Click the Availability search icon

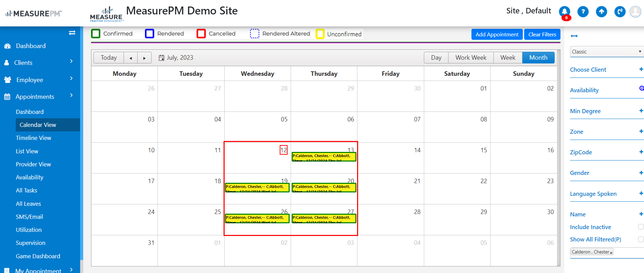642,88
